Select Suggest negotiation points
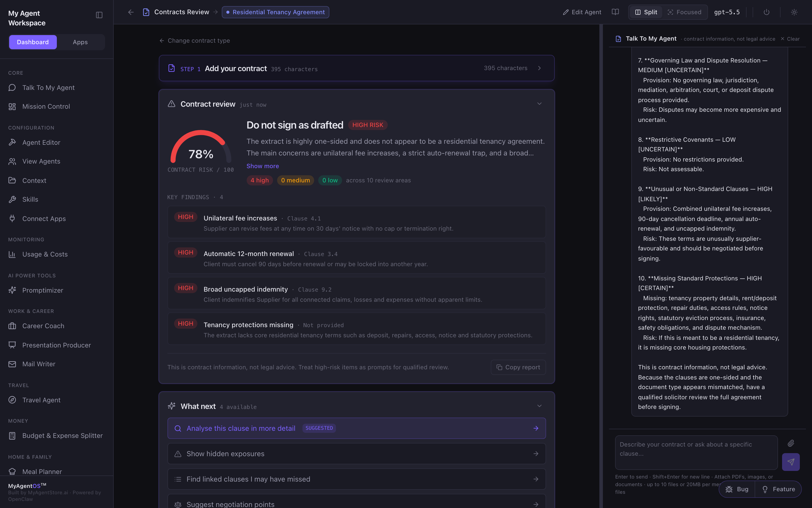The image size is (812, 508). pyautogui.click(x=356, y=501)
